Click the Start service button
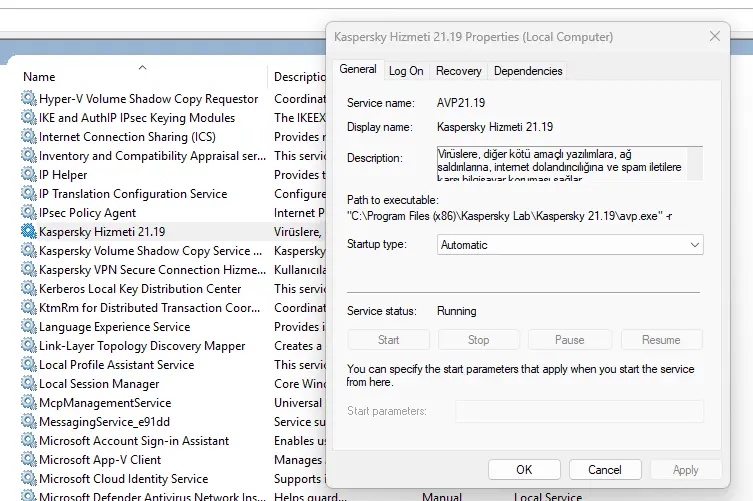The height and width of the screenshot is (501, 753). 389,340
